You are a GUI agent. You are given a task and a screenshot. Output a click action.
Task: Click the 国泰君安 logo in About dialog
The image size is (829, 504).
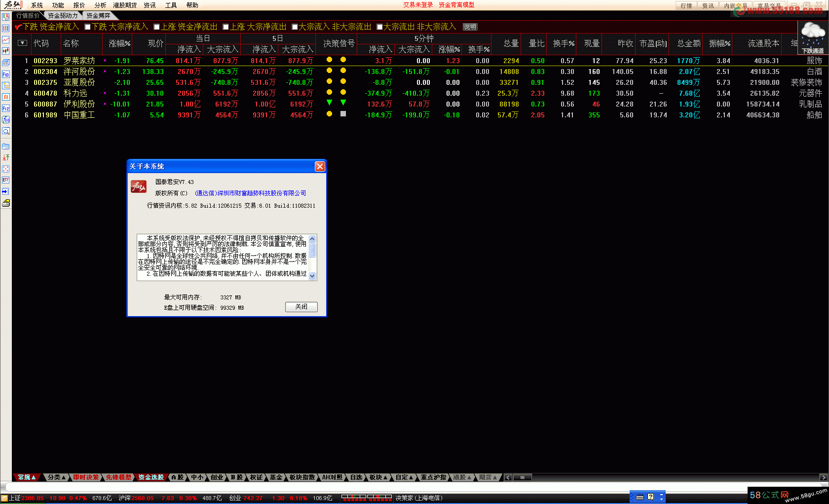pyautogui.click(x=139, y=187)
